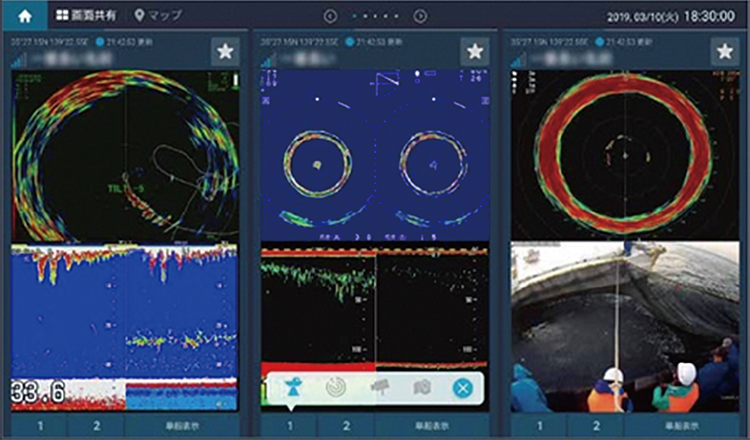
Task: Choose the radar icon in popup
Action: (335, 388)
